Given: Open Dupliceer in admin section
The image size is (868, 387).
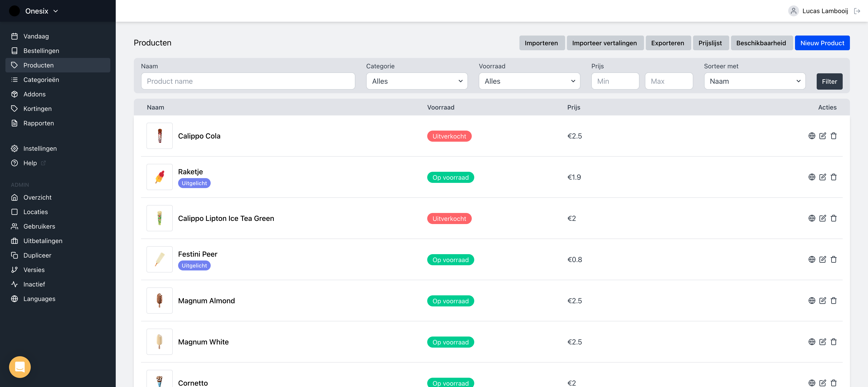Looking at the screenshot, I should click(58, 256).
